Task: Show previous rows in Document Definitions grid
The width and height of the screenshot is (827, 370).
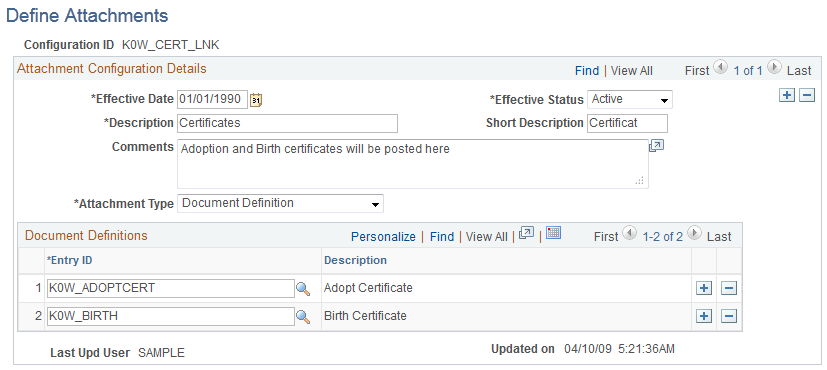Action: coord(630,233)
